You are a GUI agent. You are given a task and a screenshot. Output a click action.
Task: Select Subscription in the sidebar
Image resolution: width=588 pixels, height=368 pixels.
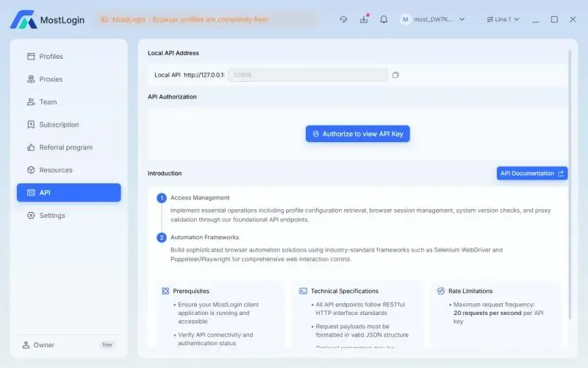click(x=68, y=124)
